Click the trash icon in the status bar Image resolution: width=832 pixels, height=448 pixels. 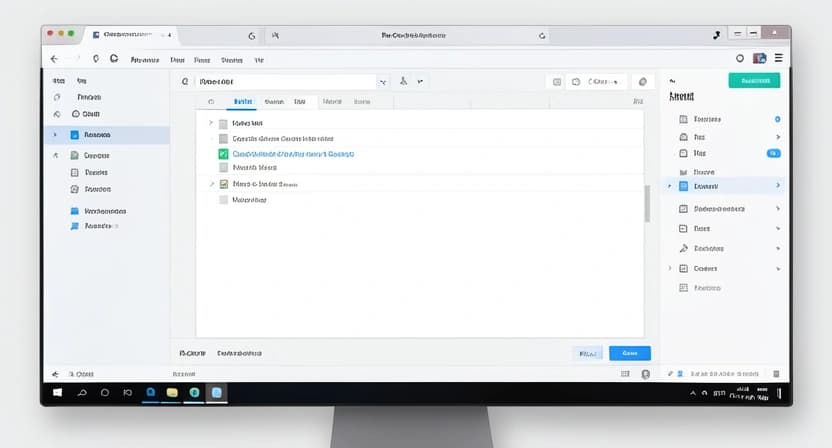[x=776, y=374]
